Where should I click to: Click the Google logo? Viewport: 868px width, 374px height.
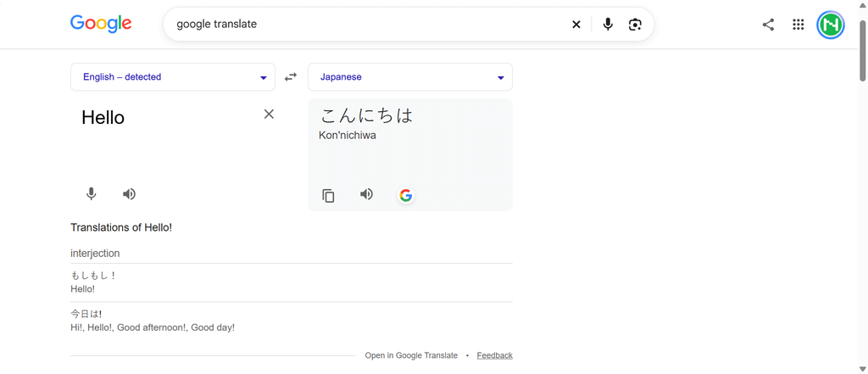(x=101, y=24)
